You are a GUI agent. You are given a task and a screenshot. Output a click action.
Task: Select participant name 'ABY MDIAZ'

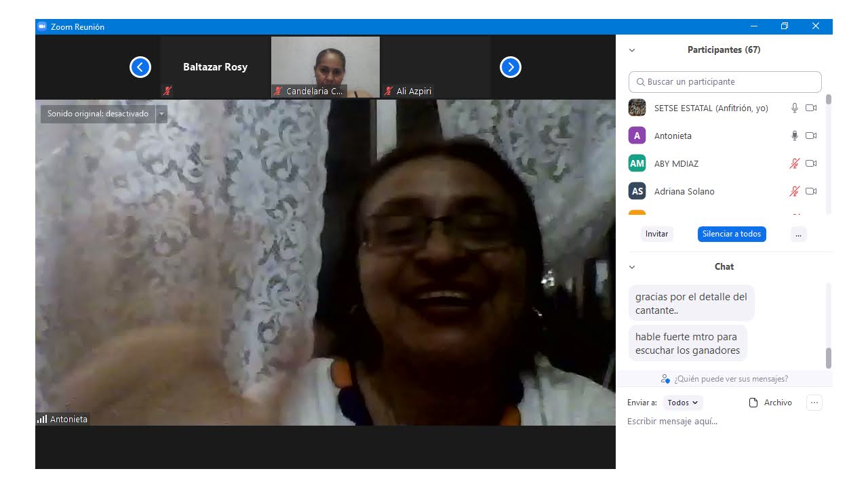point(676,163)
